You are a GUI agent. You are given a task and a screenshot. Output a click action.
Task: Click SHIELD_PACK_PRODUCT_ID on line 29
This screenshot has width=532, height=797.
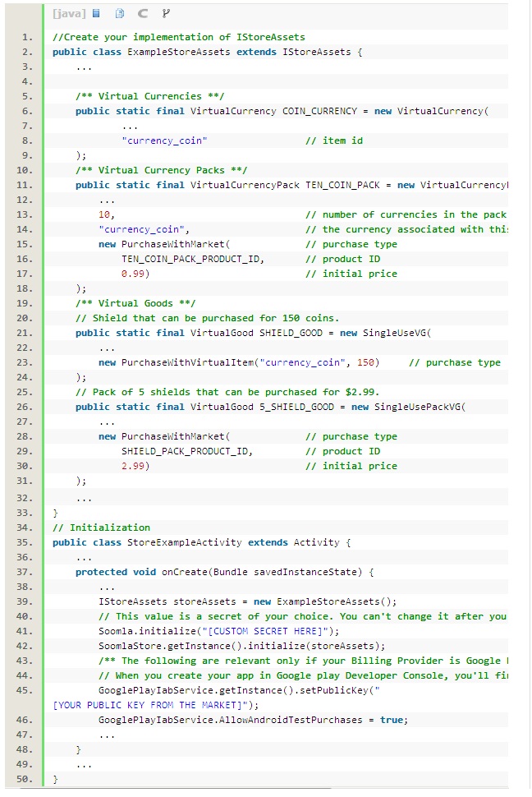tap(186, 451)
